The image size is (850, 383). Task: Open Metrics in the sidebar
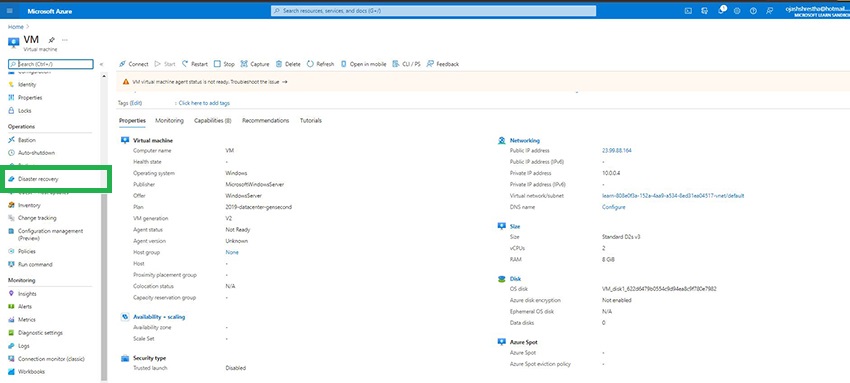tap(27, 320)
